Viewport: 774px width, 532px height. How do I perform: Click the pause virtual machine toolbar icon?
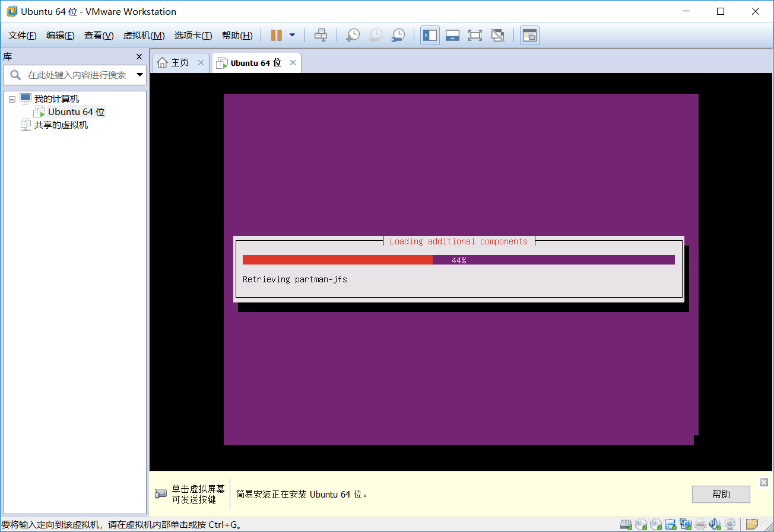276,36
